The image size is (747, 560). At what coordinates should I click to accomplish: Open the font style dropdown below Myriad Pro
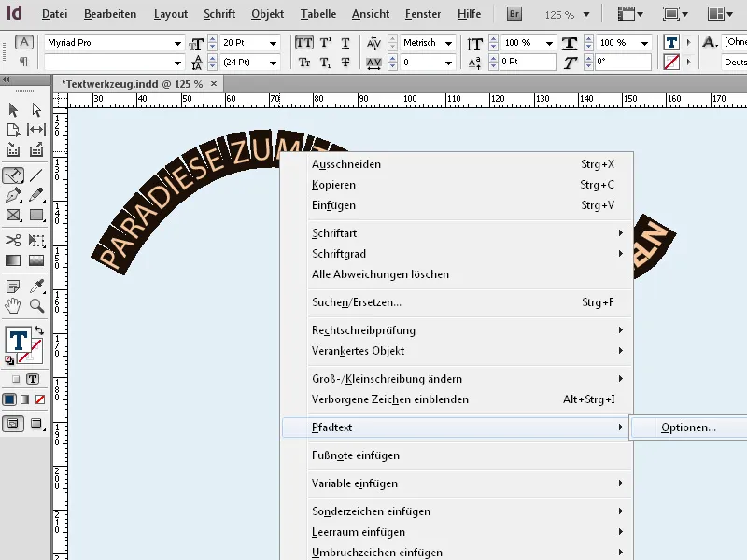[x=177, y=63]
